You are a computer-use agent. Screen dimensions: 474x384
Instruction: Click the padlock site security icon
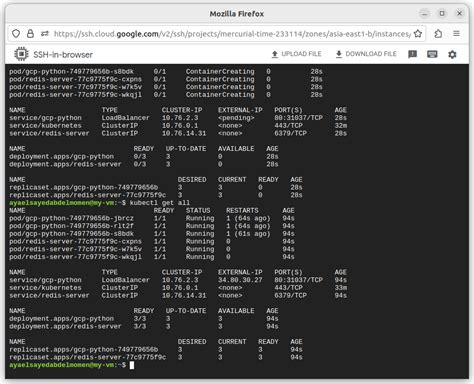coord(30,33)
